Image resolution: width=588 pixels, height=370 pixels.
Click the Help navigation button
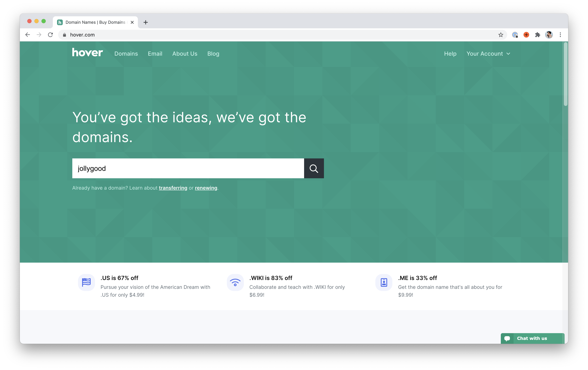(x=450, y=54)
